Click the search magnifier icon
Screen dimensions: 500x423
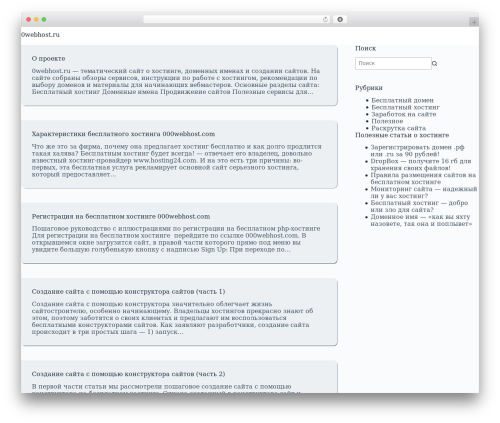(434, 63)
